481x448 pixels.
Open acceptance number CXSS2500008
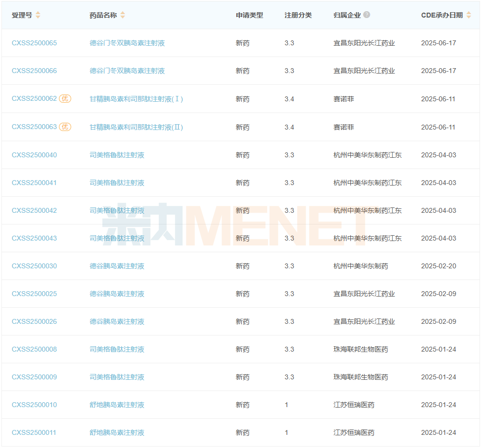(x=34, y=349)
